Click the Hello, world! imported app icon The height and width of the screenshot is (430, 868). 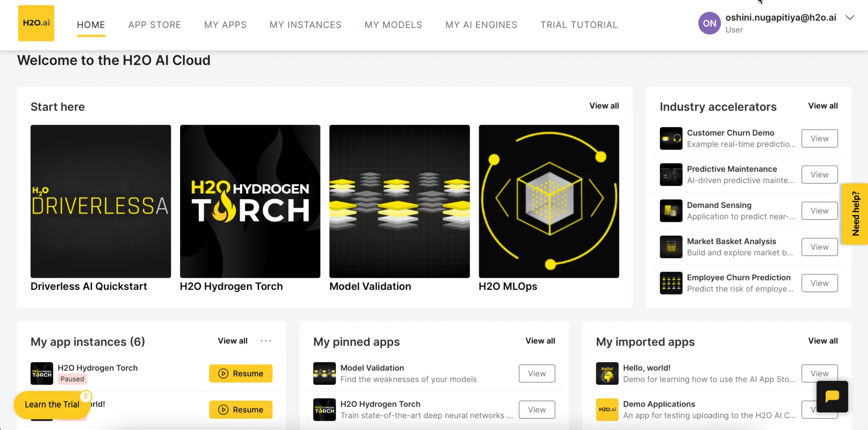607,373
